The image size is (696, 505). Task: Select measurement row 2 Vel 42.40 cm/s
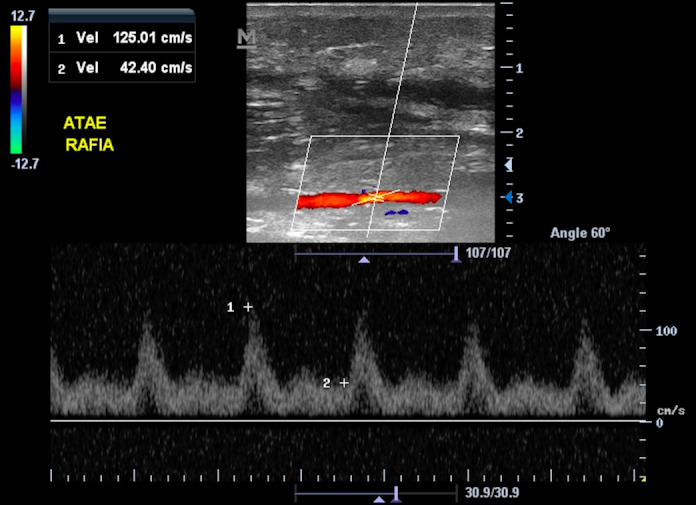(122, 68)
